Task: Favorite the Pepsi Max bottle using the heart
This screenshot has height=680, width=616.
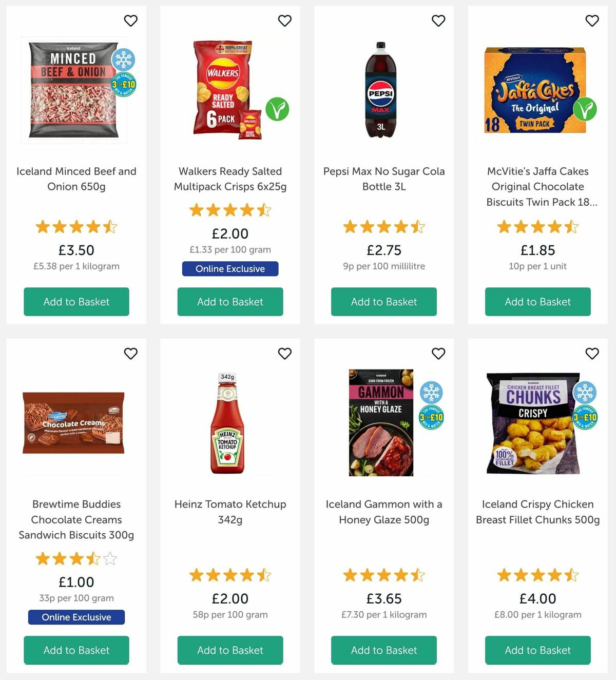Action: (x=438, y=21)
